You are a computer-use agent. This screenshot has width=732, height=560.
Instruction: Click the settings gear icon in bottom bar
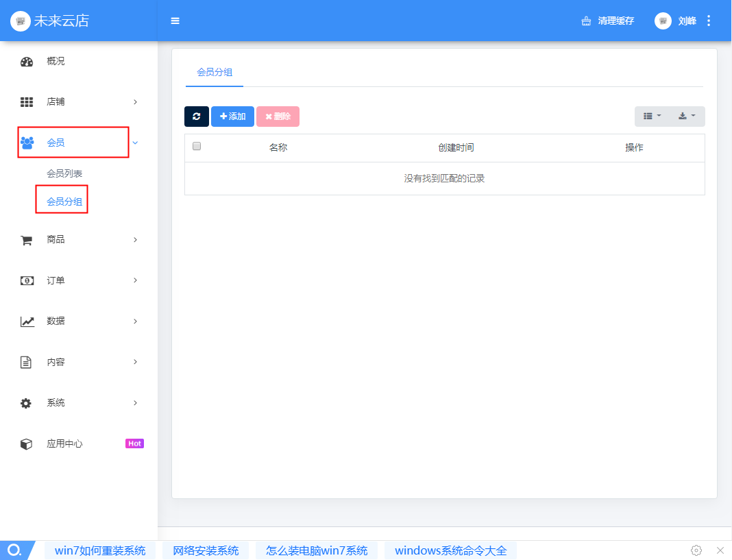pyautogui.click(x=696, y=550)
